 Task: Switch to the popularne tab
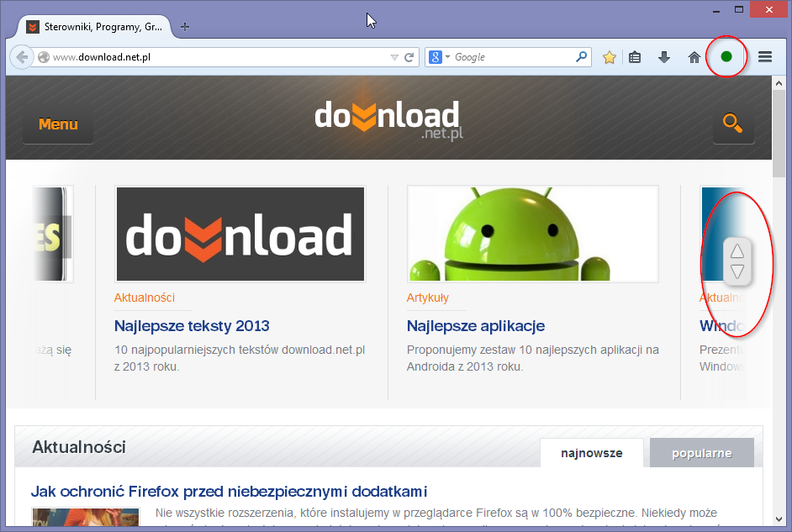(701, 453)
